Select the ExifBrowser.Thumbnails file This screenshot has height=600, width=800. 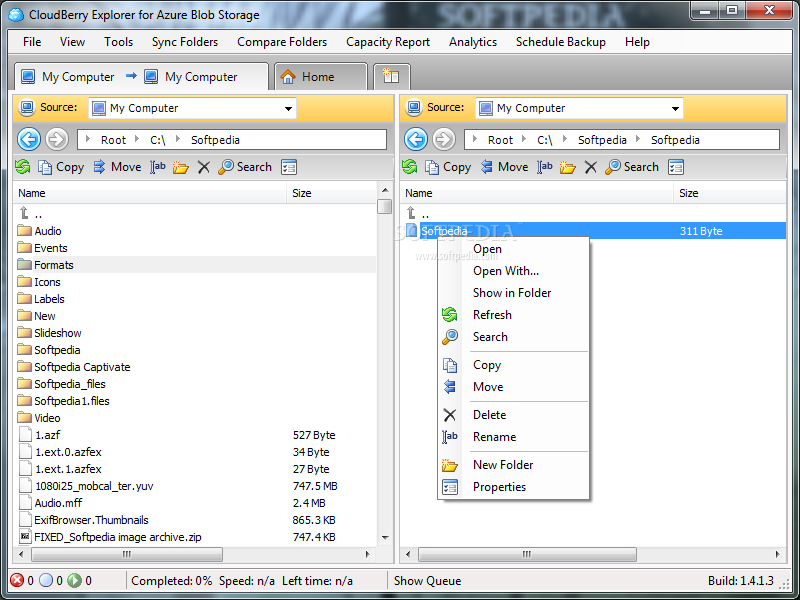(196, 520)
